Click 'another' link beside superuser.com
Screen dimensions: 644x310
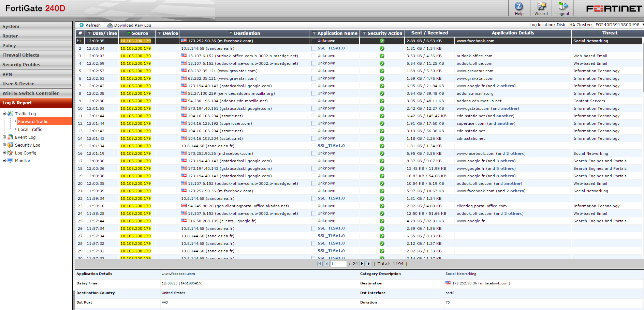(x=506, y=123)
